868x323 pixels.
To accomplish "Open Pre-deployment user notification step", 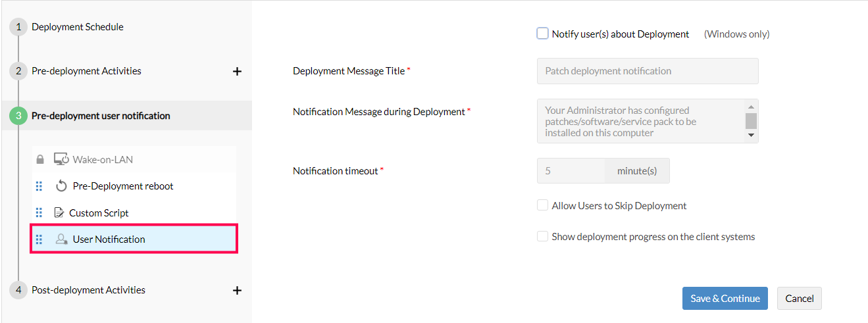I will coord(101,116).
